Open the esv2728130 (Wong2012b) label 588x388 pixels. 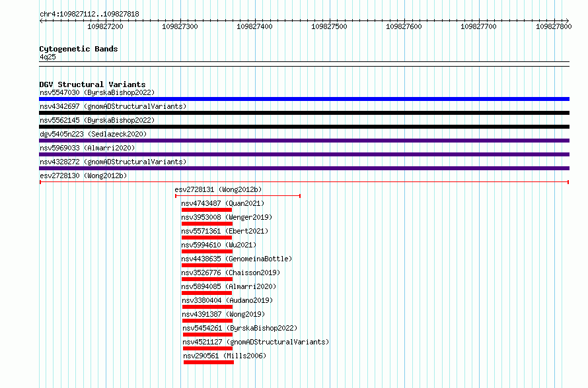[x=83, y=176]
